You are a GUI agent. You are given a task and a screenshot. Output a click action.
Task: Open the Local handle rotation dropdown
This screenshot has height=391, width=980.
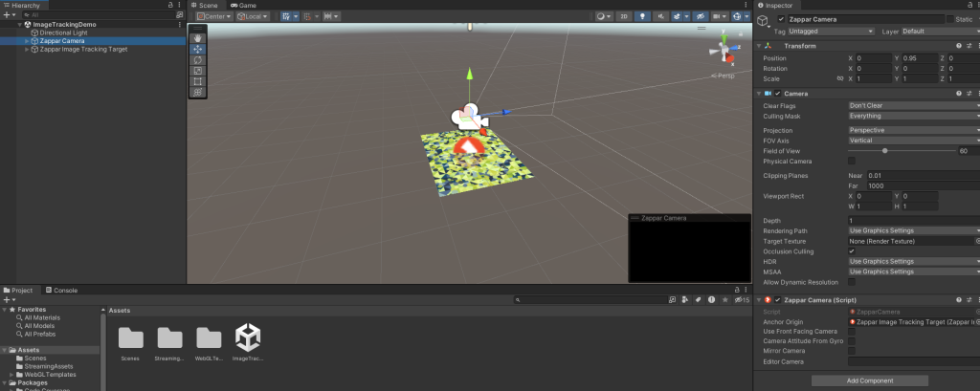click(253, 16)
